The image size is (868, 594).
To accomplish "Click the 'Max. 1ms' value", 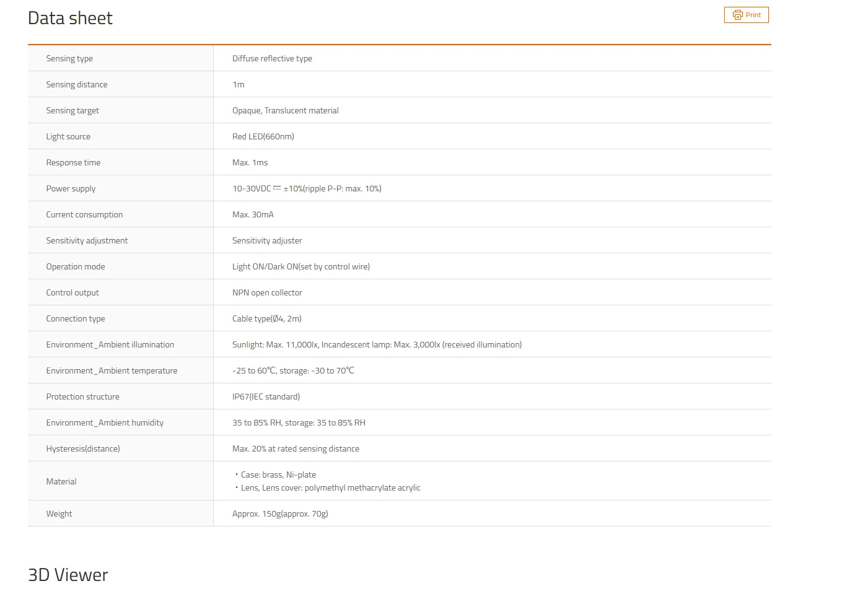I will [x=250, y=163].
